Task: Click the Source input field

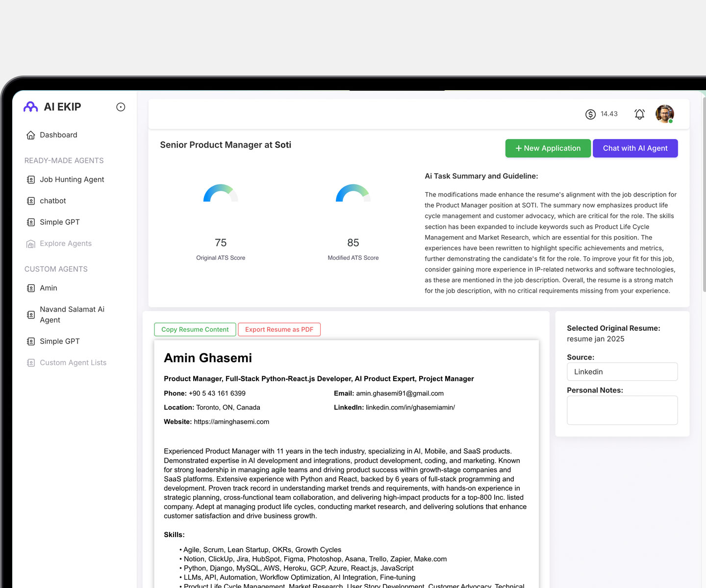Action: click(622, 372)
